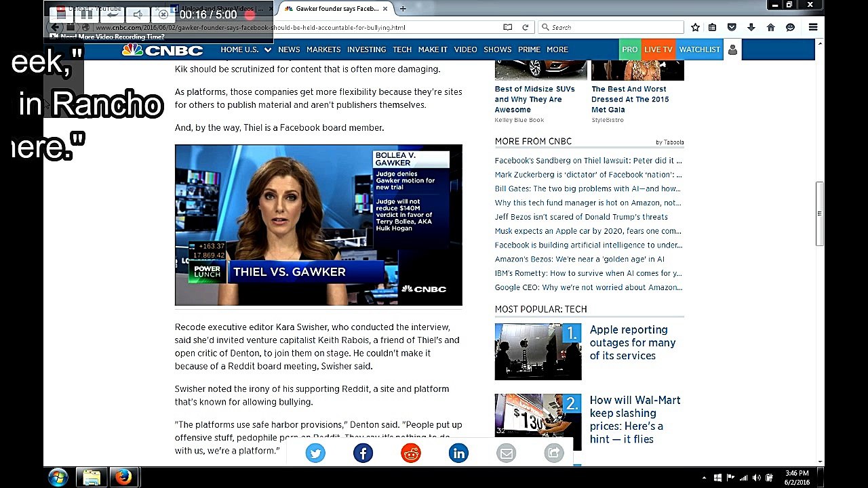Viewport: 868px width, 488px height.
Task: Play the Thiel vs. Gawker video
Action: coord(319,225)
